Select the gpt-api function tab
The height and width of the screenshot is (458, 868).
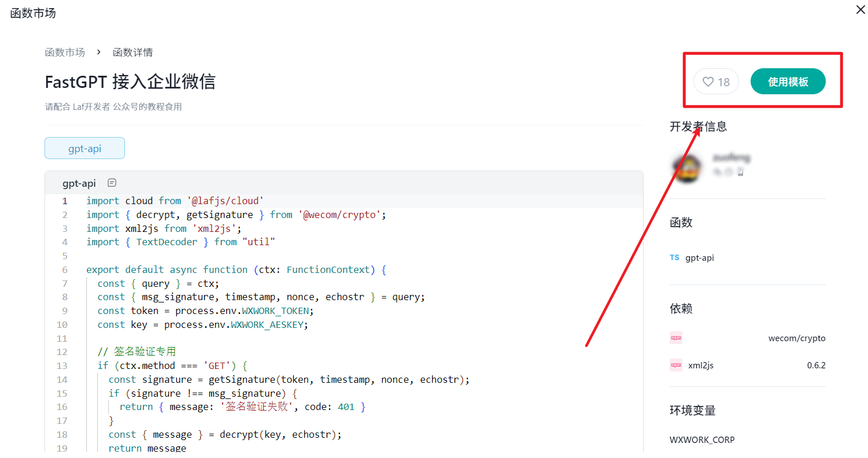pyautogui.click(x=84, y=148)
